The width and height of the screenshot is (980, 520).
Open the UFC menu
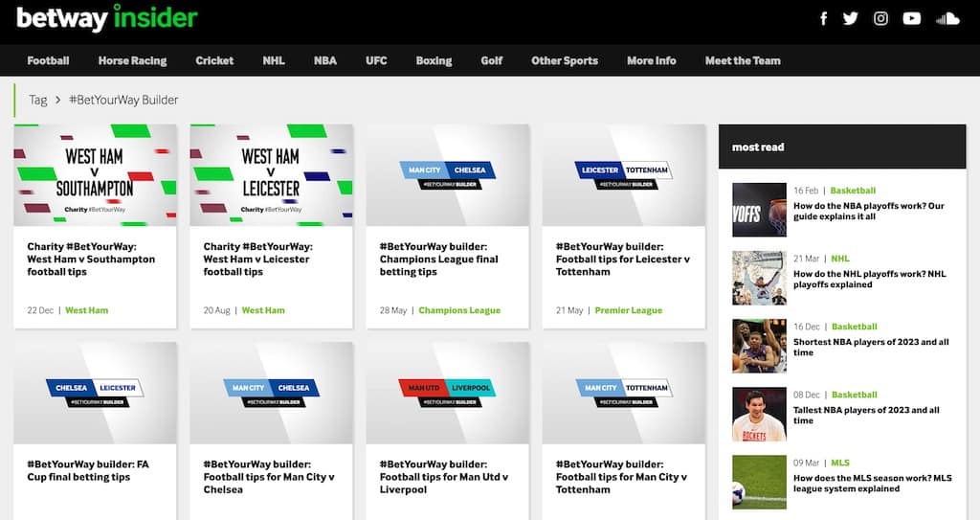coord(376,60)
